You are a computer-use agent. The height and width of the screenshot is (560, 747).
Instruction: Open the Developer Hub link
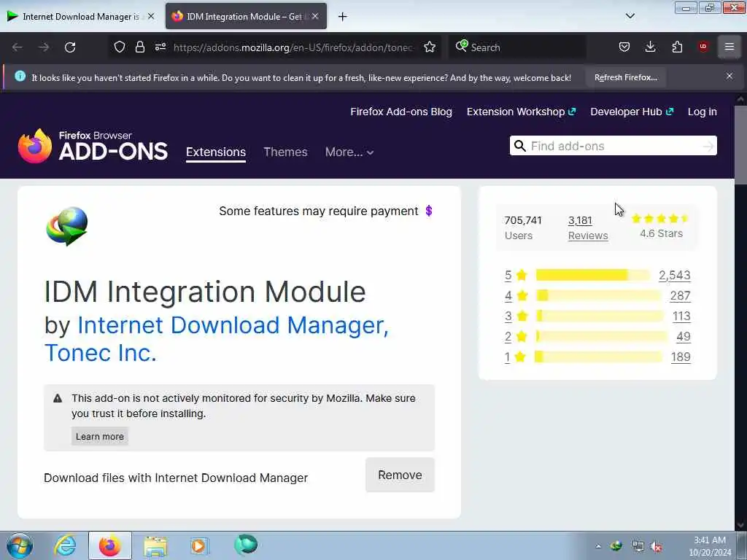[632, 112]
